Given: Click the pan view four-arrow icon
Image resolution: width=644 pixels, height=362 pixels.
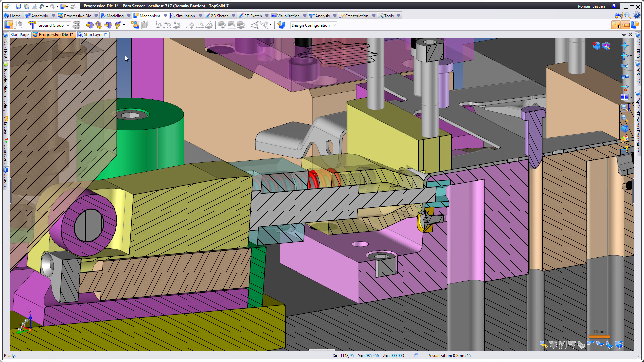Looking at the screenshot, I should (624, 46).
